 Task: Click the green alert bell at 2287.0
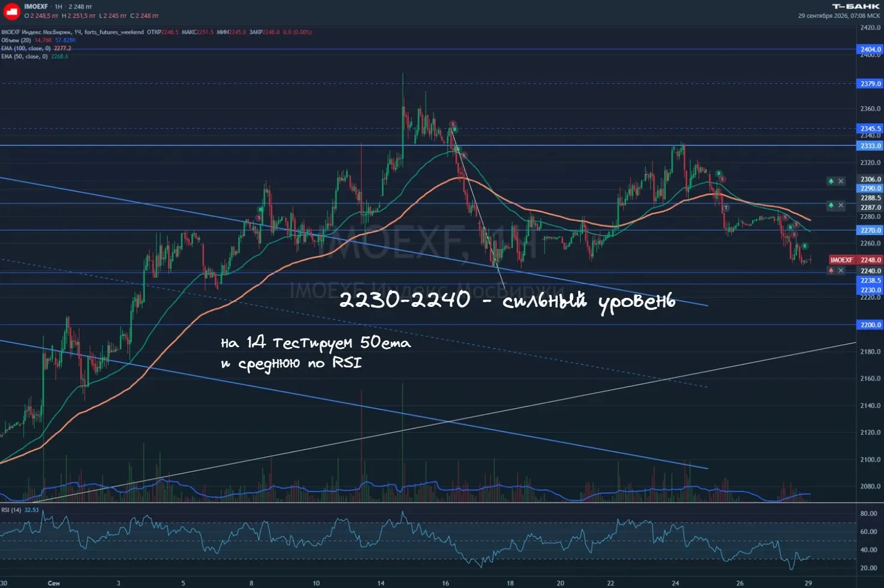[831, 205]
